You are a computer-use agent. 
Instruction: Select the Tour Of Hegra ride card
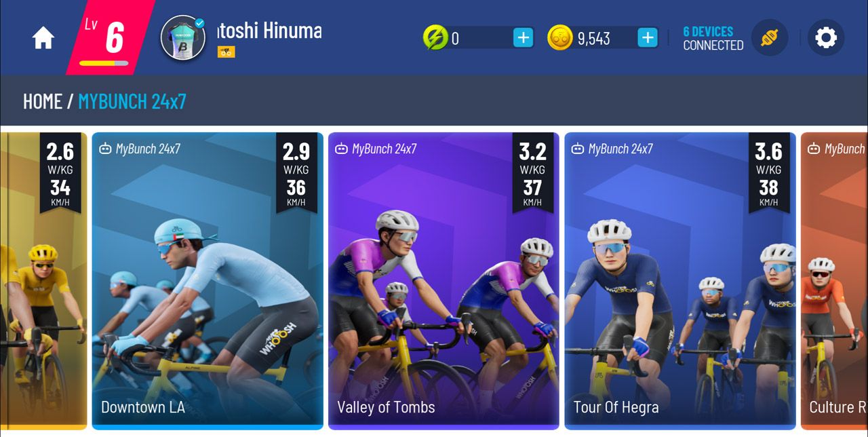click(x=680, y=281)
